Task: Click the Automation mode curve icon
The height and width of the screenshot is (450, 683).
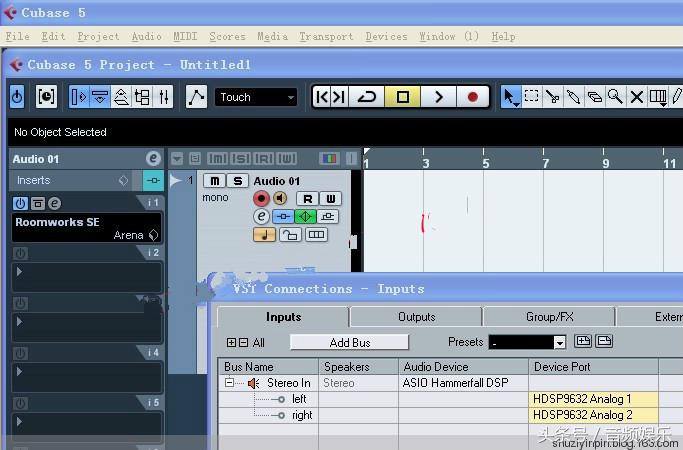Action: tap(196, 96)
